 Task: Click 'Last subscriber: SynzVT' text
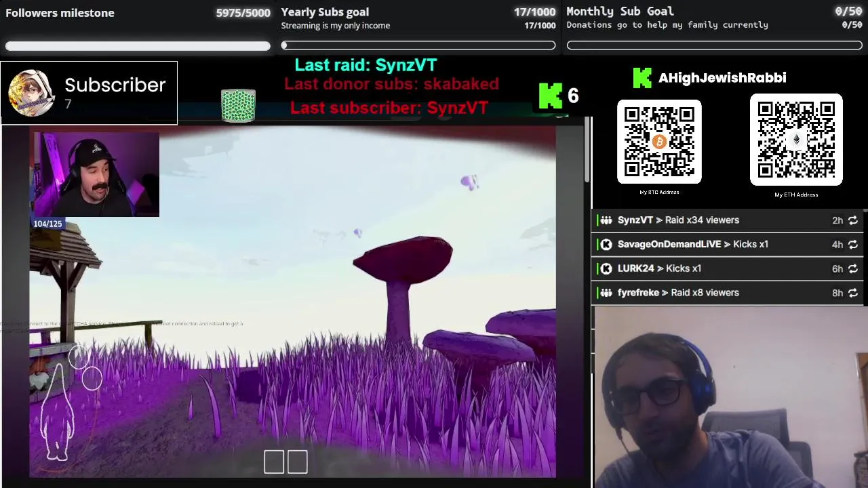point(389,108)
